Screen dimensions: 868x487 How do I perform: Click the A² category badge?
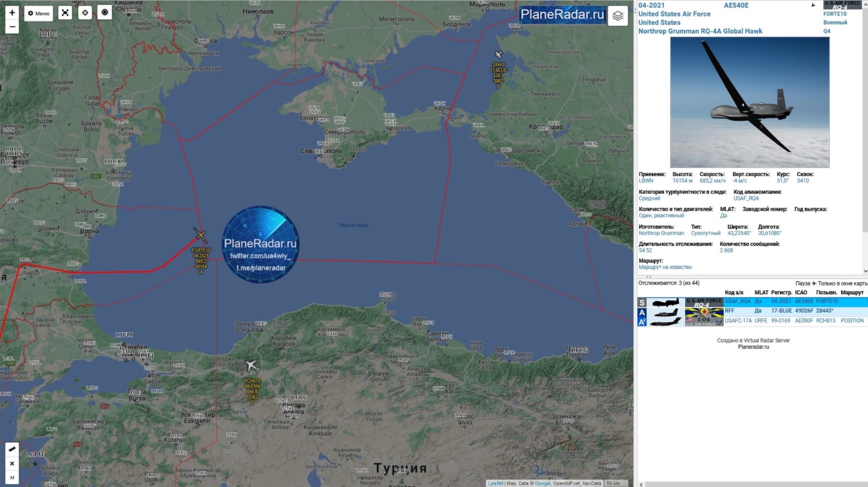coord(642,321)
